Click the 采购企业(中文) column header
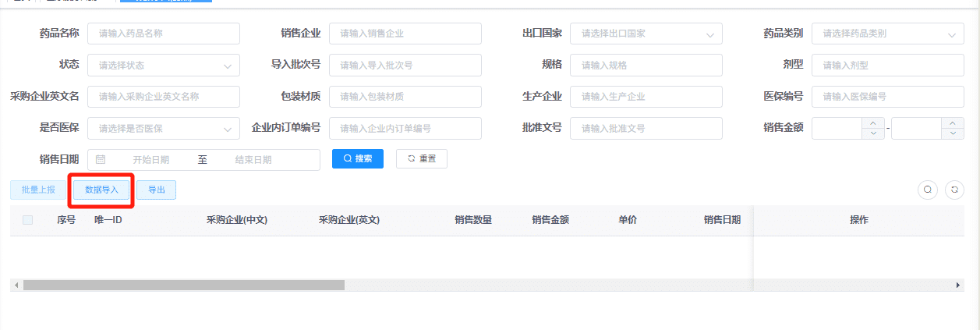 [x=237, y=220]
